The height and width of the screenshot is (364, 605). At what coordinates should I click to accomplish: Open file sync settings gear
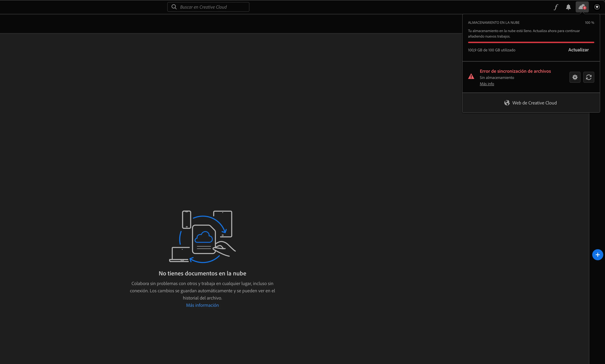click(575, 77)
